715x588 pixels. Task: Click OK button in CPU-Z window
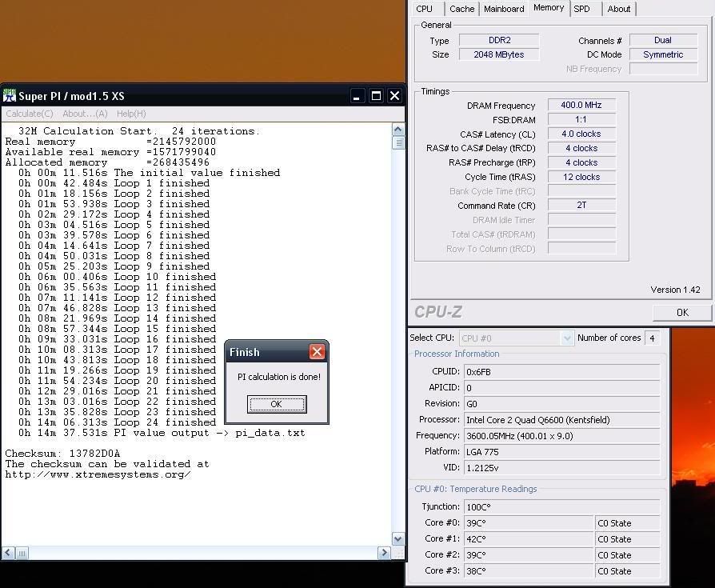[681, 313]
